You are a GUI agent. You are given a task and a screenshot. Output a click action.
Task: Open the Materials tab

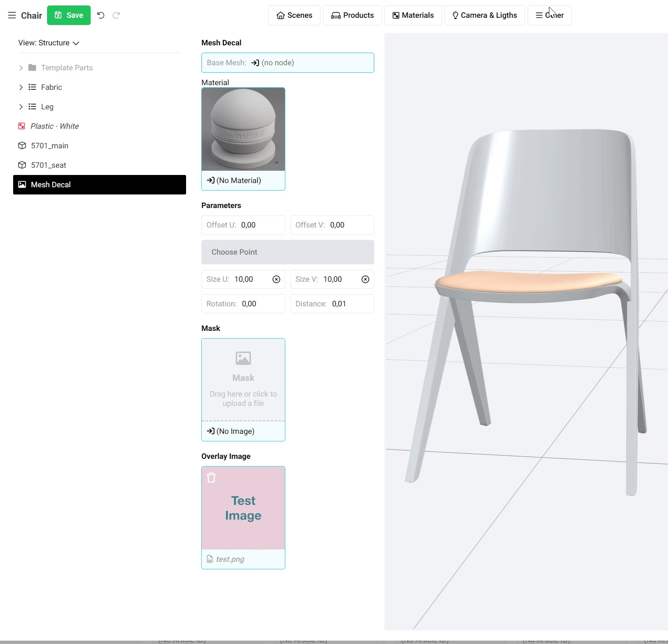pyautogui.click(x=413, y=15)
